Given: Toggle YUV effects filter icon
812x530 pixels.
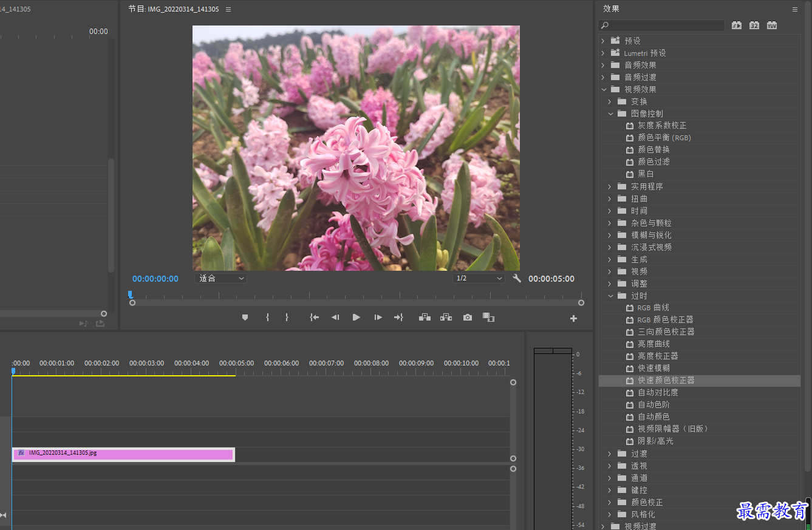Looking at the screenshot, I should click(772, 25).
